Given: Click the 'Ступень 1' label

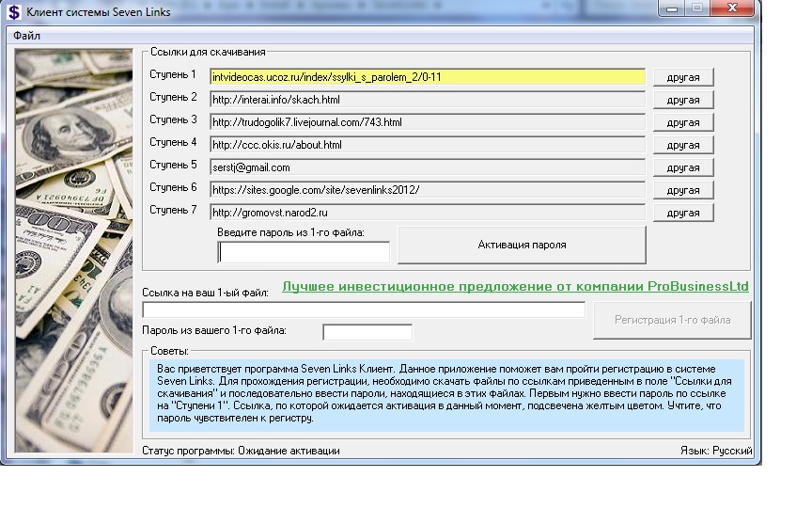Looking at the screenshot, I should [x=173, y=74].
